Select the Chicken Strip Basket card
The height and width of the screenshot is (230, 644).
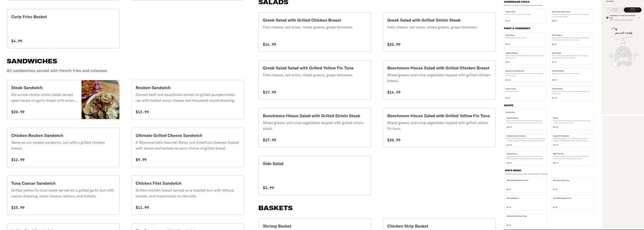coord(439,225)
